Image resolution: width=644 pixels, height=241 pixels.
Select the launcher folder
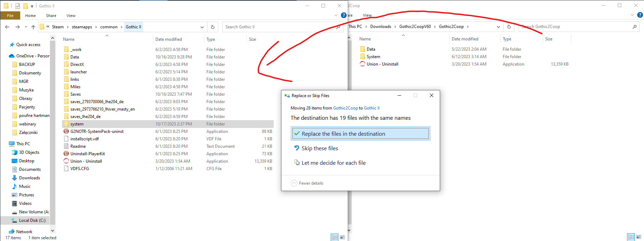point(78,72)
